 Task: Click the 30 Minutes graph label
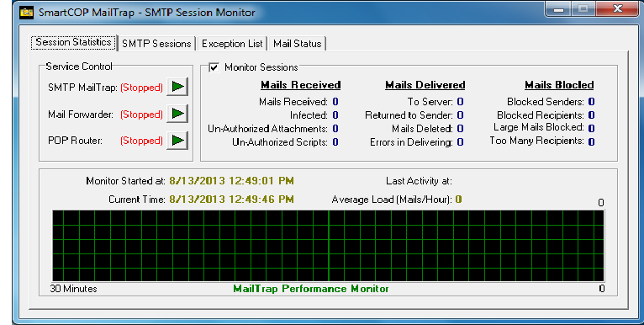point(73,289)
